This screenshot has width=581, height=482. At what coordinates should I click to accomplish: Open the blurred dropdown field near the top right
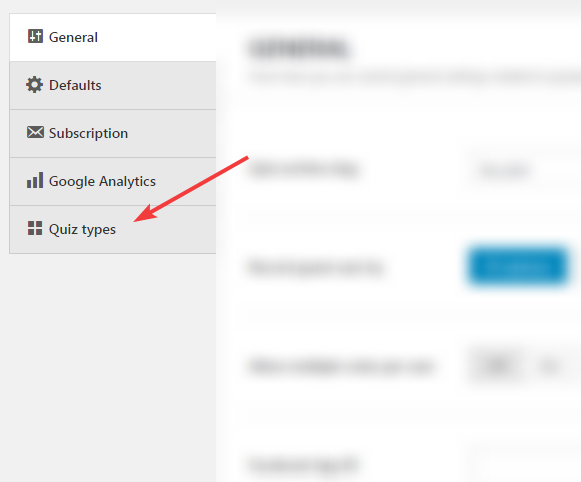[x=522, y=170]
